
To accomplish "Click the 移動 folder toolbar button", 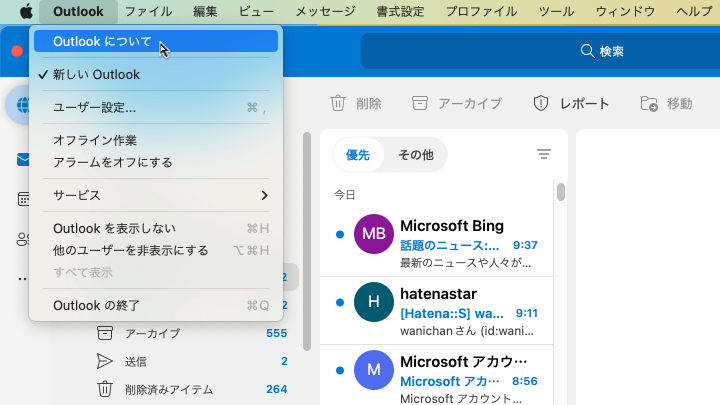I will pyautogui.click(x=666, y=103).
